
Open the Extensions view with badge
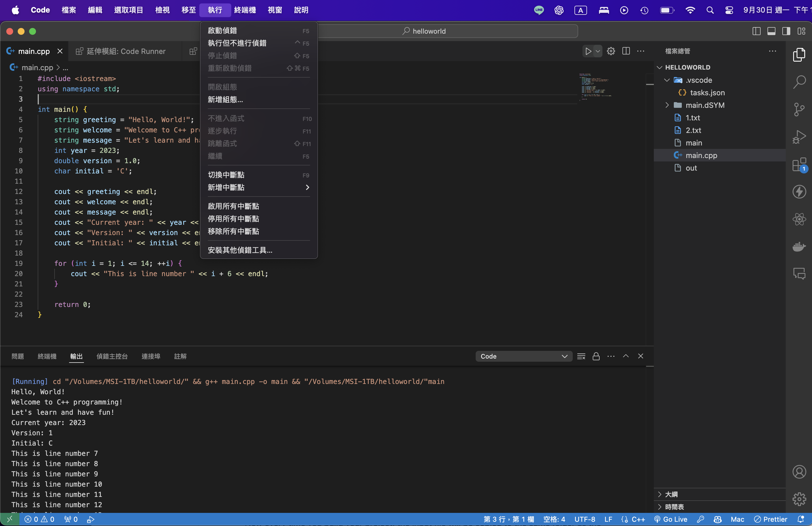[799, 165]
